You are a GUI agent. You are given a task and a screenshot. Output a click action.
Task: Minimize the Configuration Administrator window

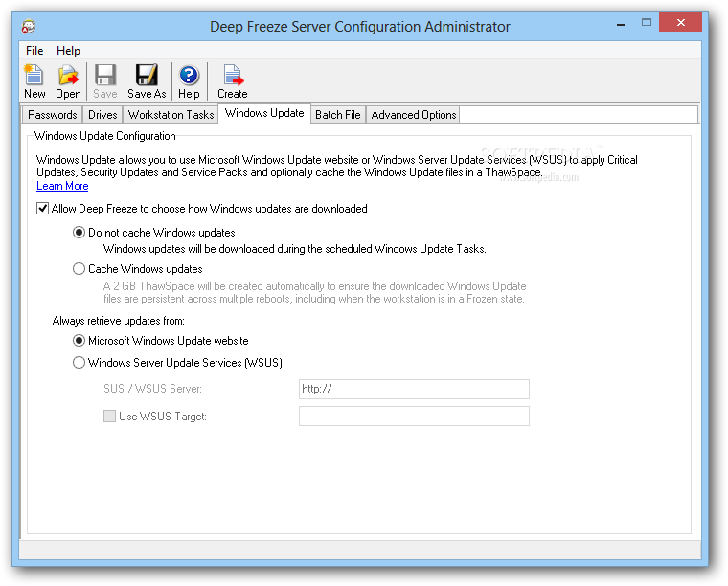[x=621, y=23]
